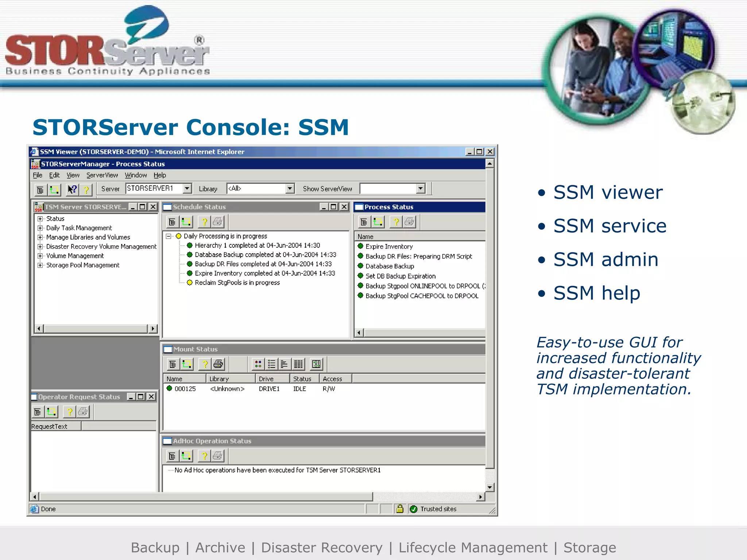Expand Manage Libraries and Volumes node
747x560 pixels.
click(x=40, y=237)
